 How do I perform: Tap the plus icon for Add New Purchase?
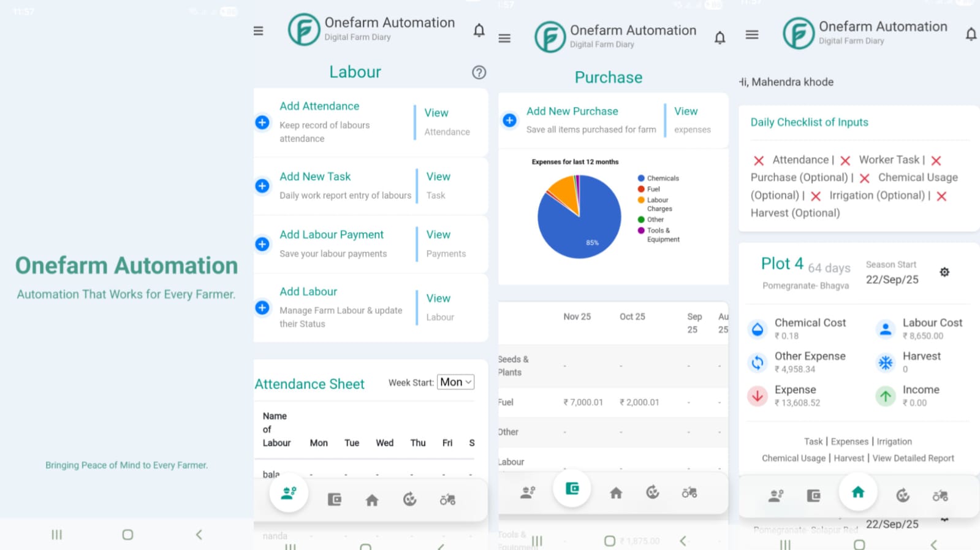click(x=509, y=120)
